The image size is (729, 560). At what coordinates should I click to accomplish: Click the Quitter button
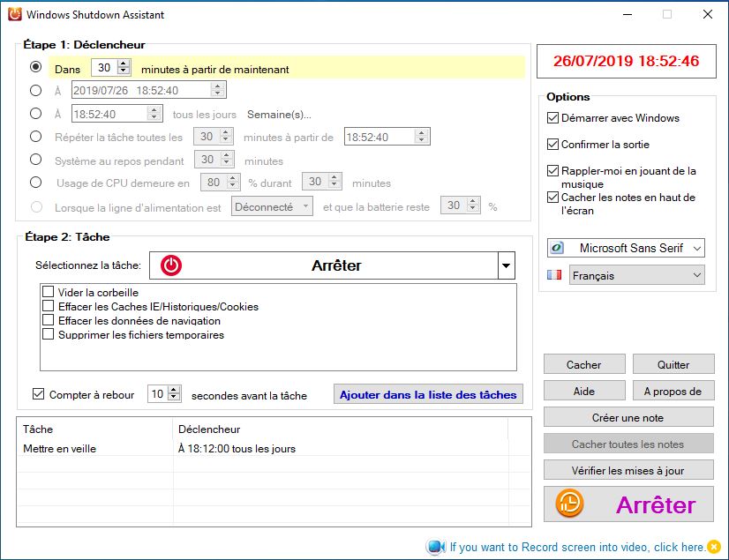(673, 364)
